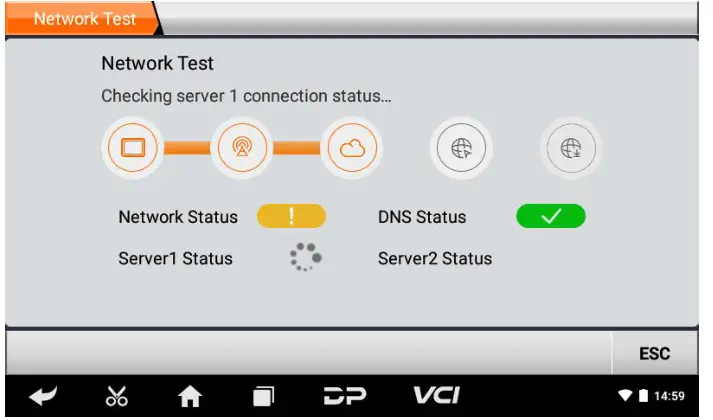Tap the VCI connection indicator

(437, 395)
